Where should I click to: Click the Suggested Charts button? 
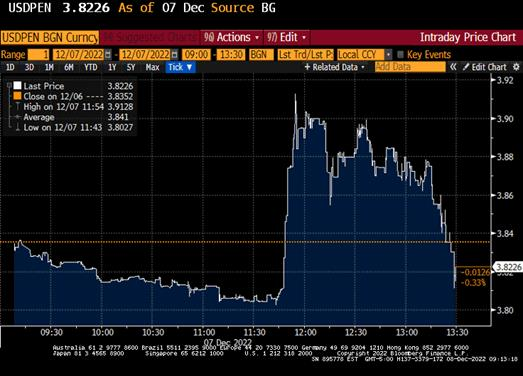click(x=149, y=37)
